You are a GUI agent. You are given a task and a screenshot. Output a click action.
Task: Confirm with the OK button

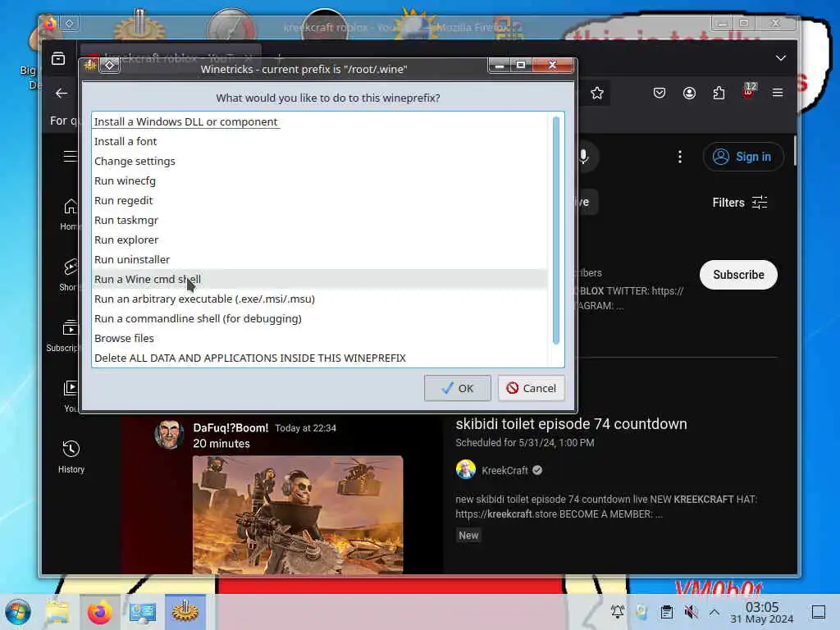click(458, 388)
